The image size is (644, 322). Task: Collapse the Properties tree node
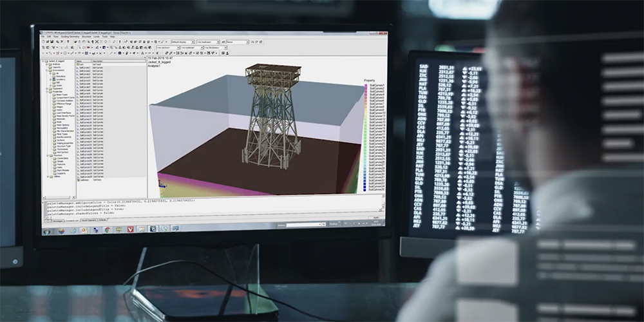click(x=47, y=91)
